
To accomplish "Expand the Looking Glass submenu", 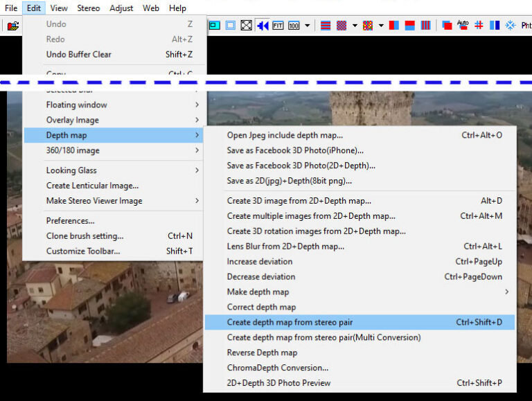I will pos(115,170).
